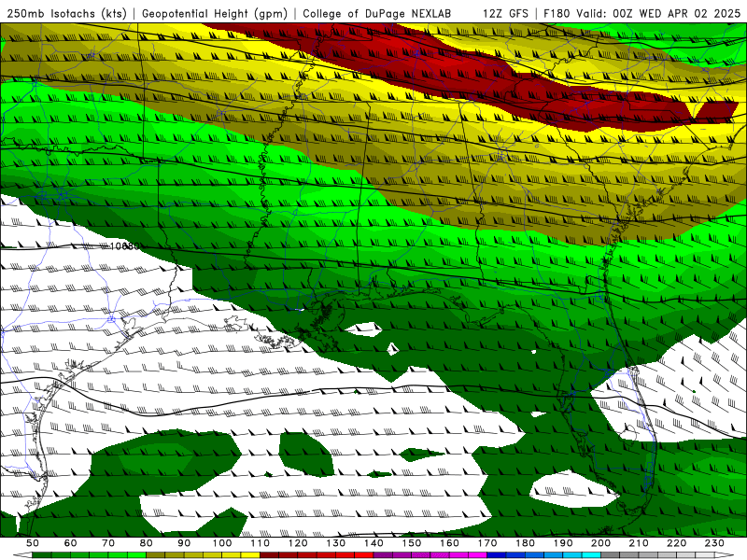Click the '120' color scale label
Screen dimensions: 747x560
point(298,543)
